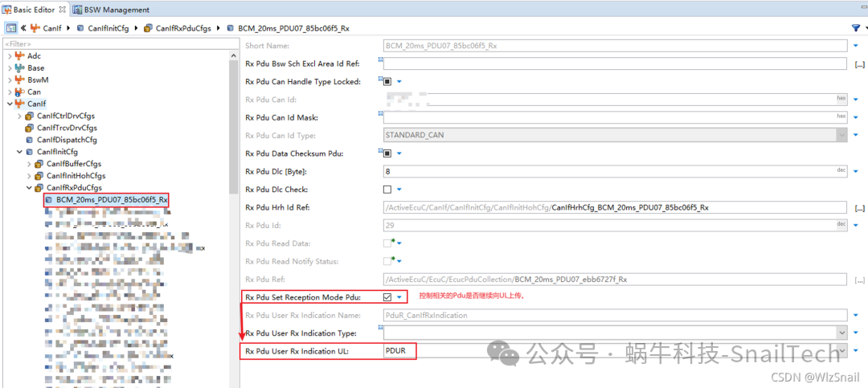
Task: Open arrow menu beside Rx Pdu Can Id
Action: [x=856, y=100]
